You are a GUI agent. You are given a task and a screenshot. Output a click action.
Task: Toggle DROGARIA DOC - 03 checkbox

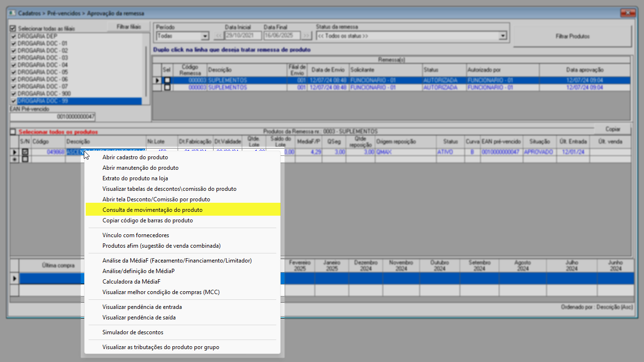[13, 57]
